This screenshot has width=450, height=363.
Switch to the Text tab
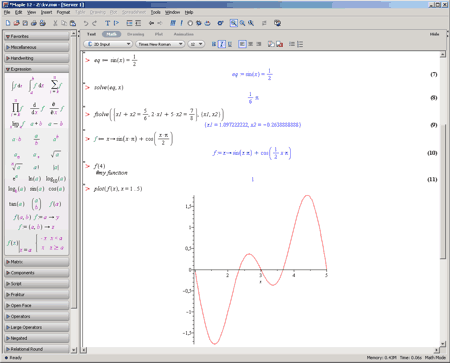click(x=91, y=34)
